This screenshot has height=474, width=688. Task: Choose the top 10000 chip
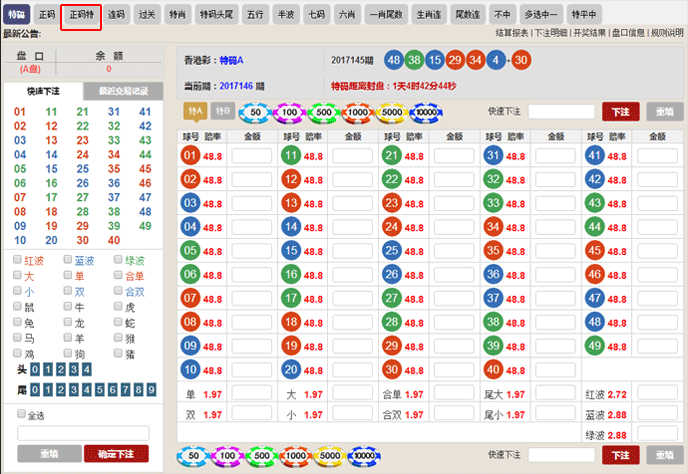(425, 112)
